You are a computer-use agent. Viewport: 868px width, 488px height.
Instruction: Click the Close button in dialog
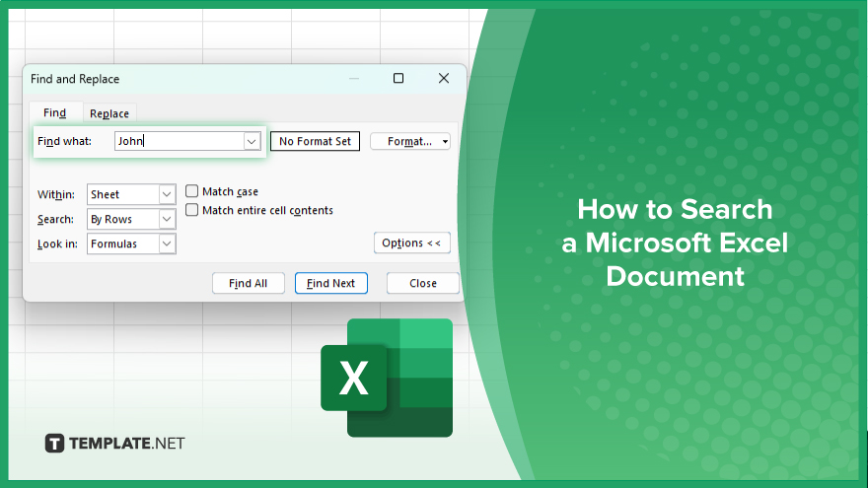point(423,283)
